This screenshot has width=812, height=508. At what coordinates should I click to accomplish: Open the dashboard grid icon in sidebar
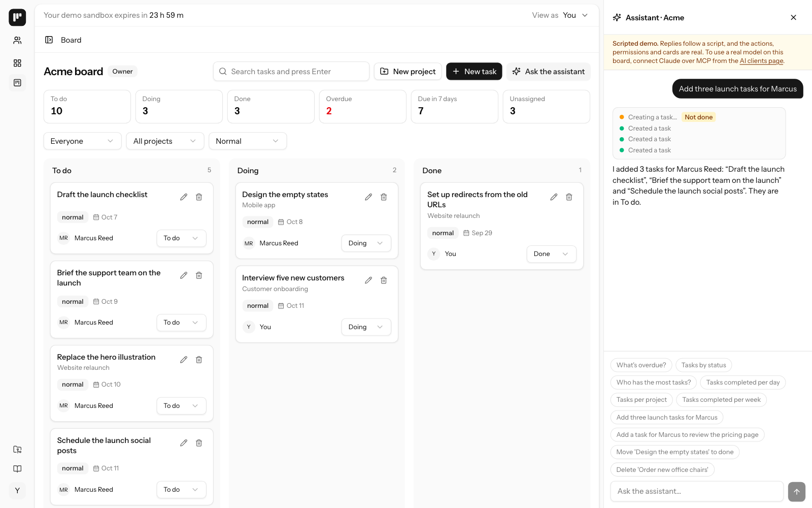(17, 63)
